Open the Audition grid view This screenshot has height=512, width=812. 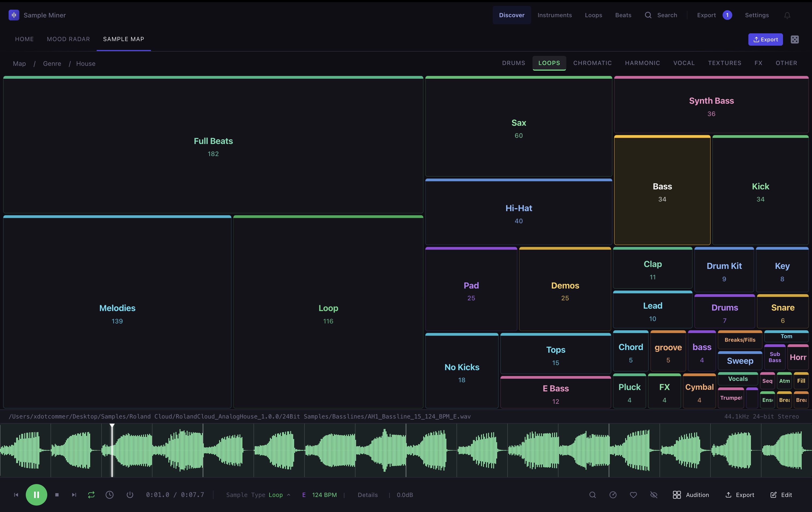691,495
